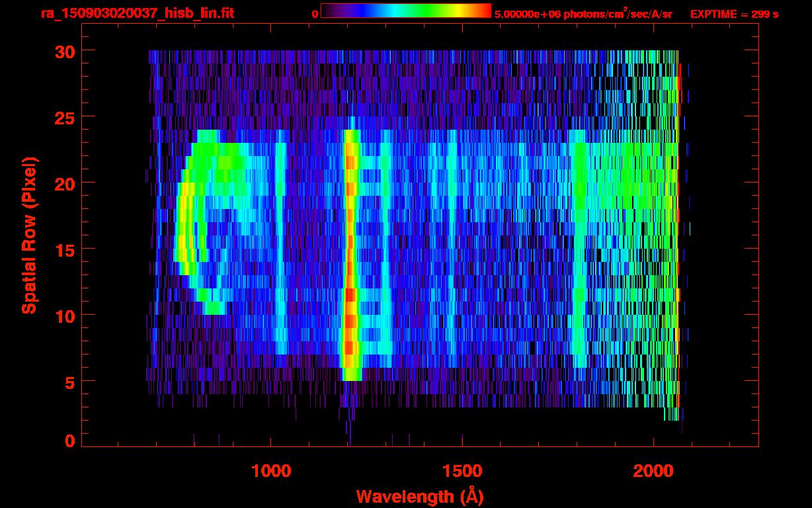Image resolution: width=812 pixels, height=508 pixels.
Task: Click x-axis tick label 2000
Action: (653, 471)
